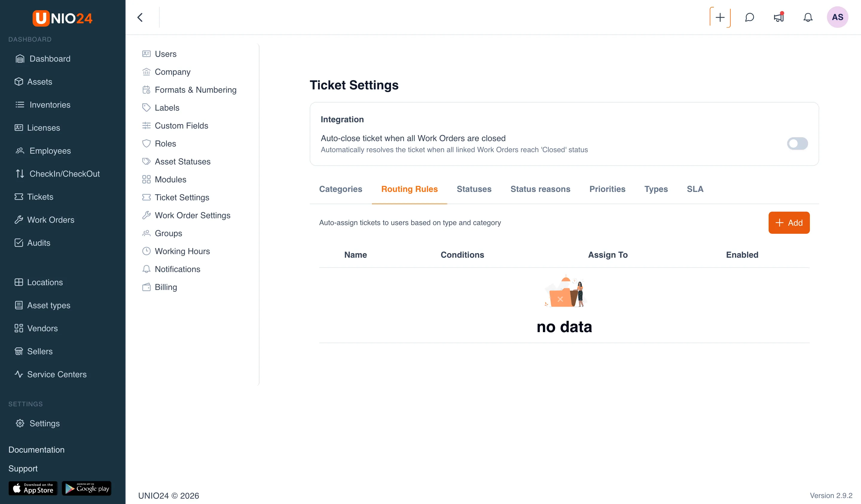Screen dimensions: 861x504
Task: Click the Vendors icon
Action: click(19, 328)
